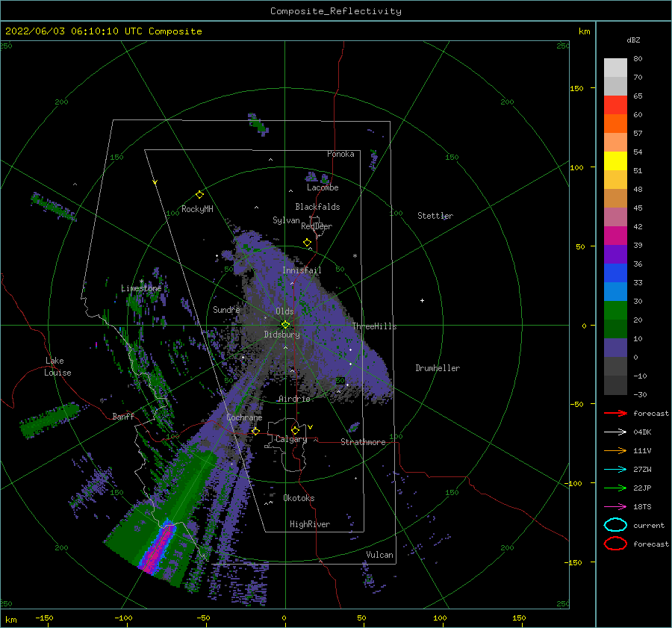Click the white gray 80 dBZ swatch
The height and width of the screenshot is (628, 672).
pos(615,67)
